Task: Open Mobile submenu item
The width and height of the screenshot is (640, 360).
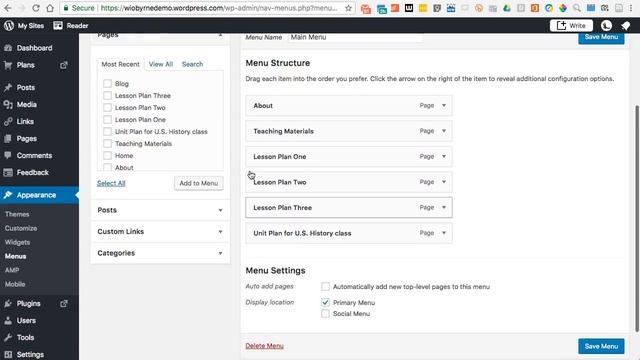Action: [15, 284]
